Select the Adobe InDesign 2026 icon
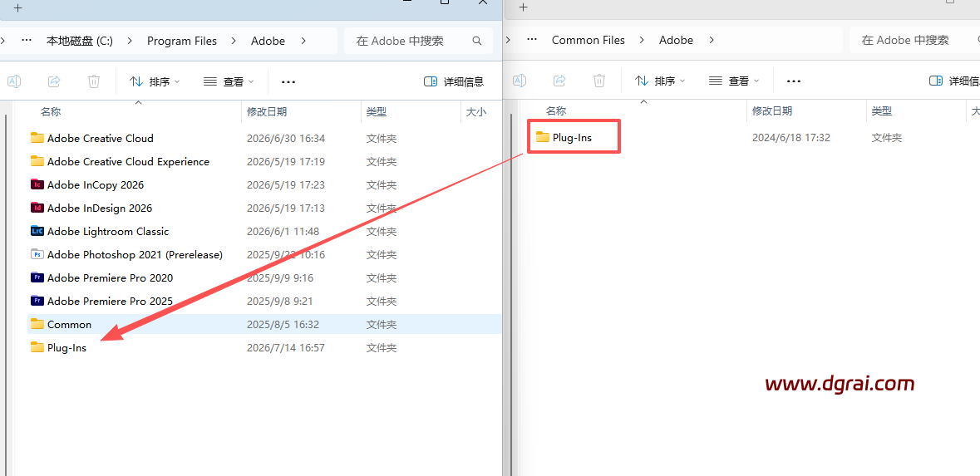The image size is (980, 476). pos(37,208)
